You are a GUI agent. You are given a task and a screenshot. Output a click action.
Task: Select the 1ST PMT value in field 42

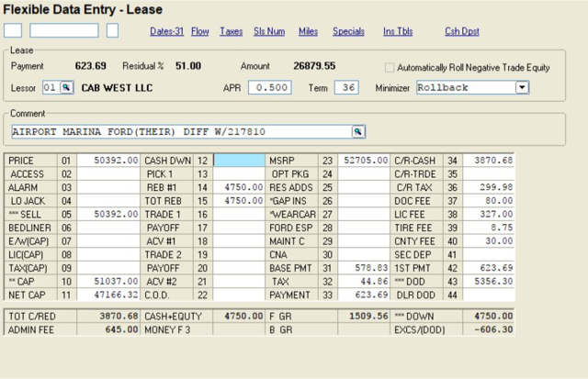(489, 268)
